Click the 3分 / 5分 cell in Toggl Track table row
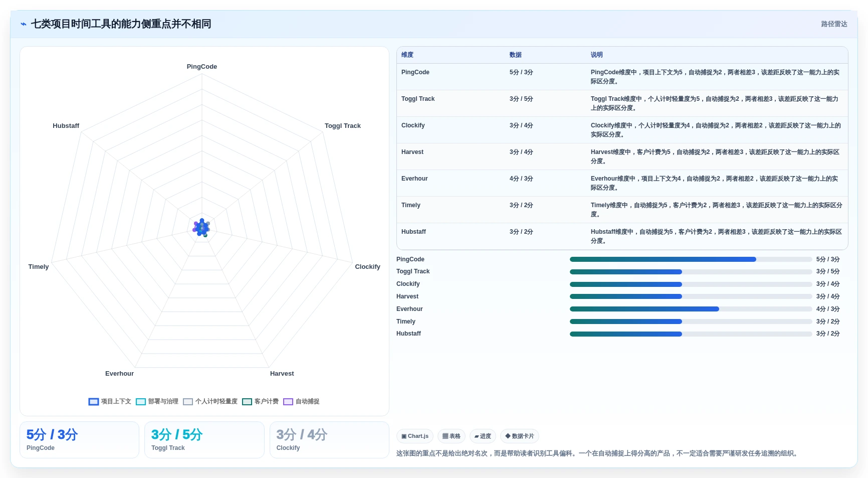Screen dimensions: 868x478 521,99
